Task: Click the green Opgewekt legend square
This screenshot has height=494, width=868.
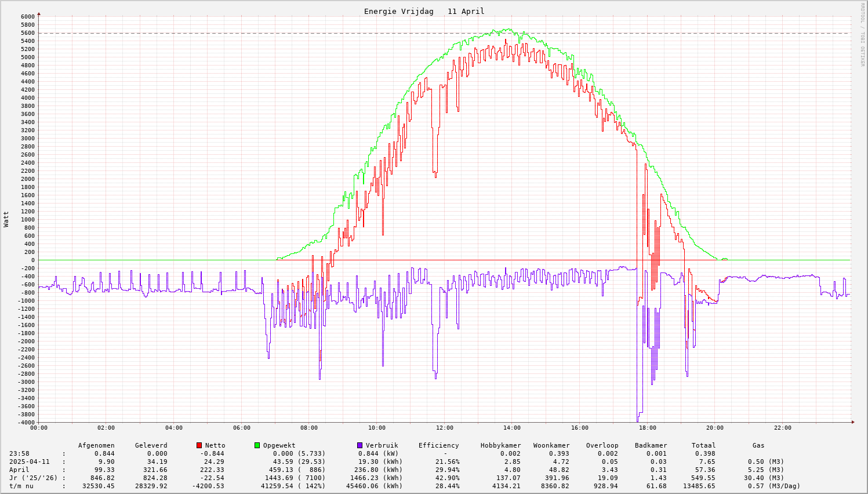Action: [x=257, y=445]
